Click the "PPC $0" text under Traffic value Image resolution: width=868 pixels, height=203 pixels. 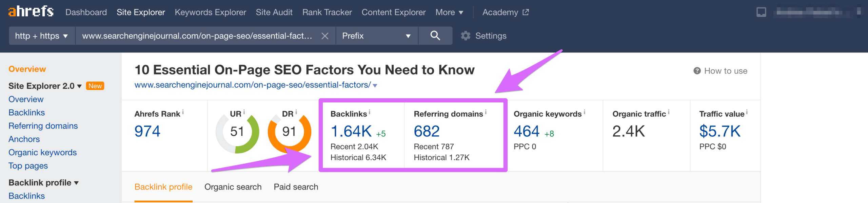click(x=713, y=146)
